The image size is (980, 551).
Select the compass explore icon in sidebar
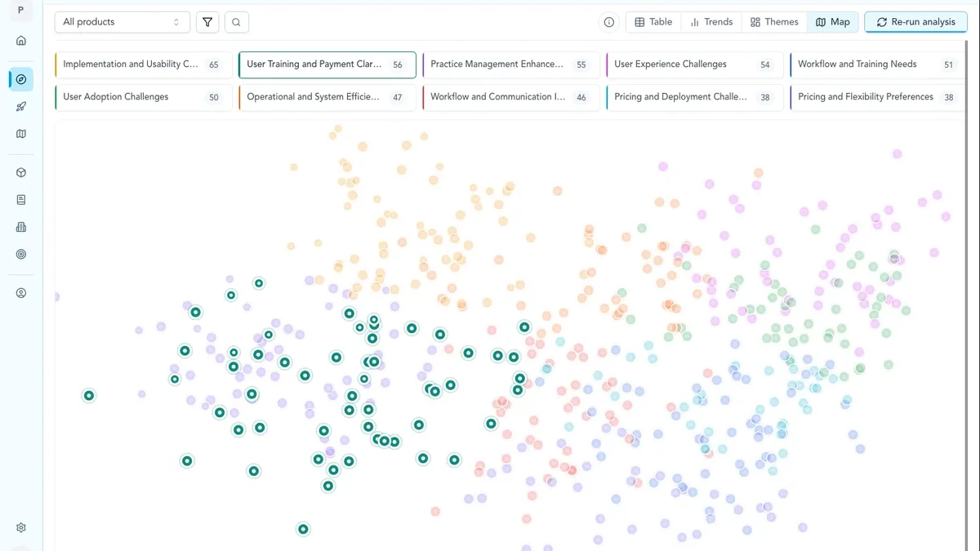(21, 79)
